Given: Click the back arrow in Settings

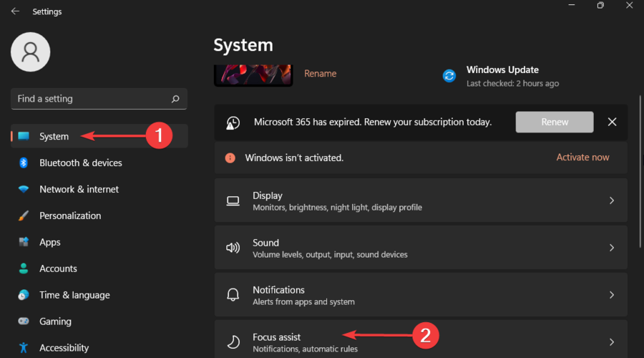Looking at the screenshot, I should point(15,11).
